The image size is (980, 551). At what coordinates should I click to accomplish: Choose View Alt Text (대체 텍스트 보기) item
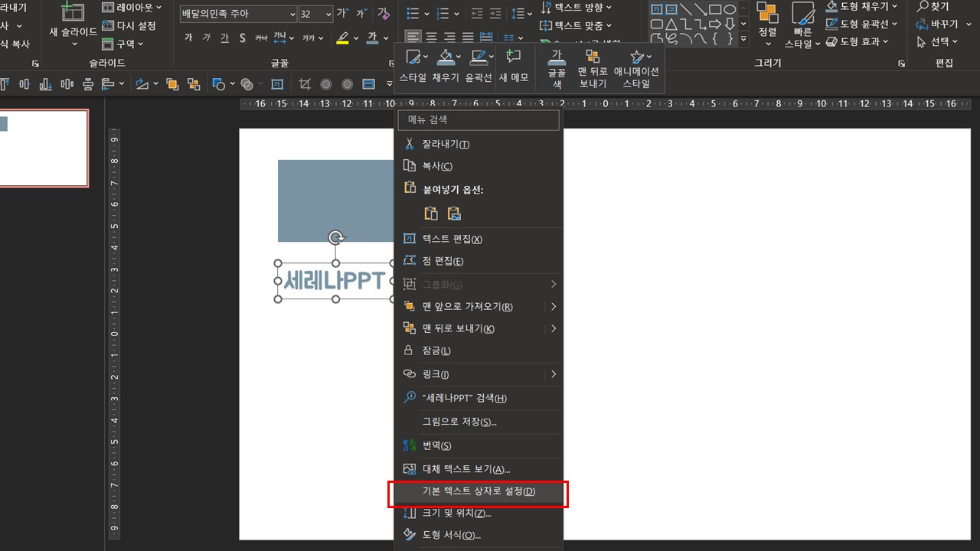[479, 469]
